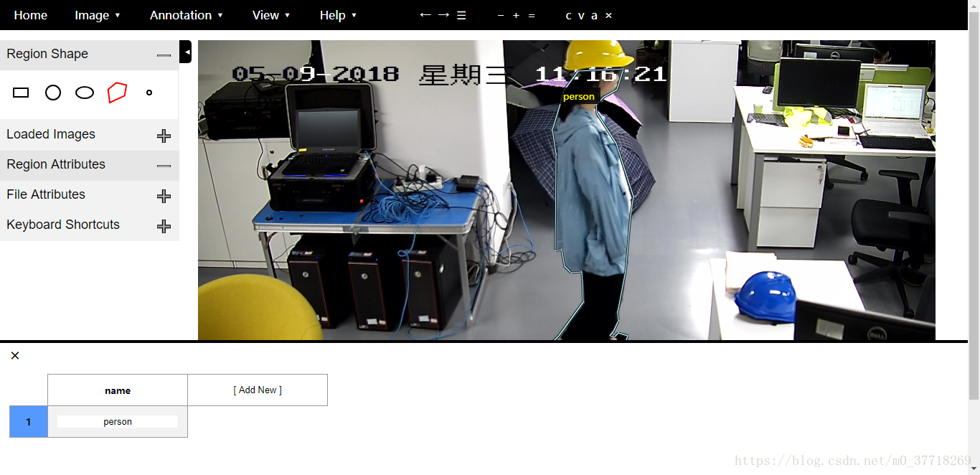Toggle image list with the ☰ icon
The width and height of the screenshot is (980, 475).
pyautogui.click(x=461, y=15)
